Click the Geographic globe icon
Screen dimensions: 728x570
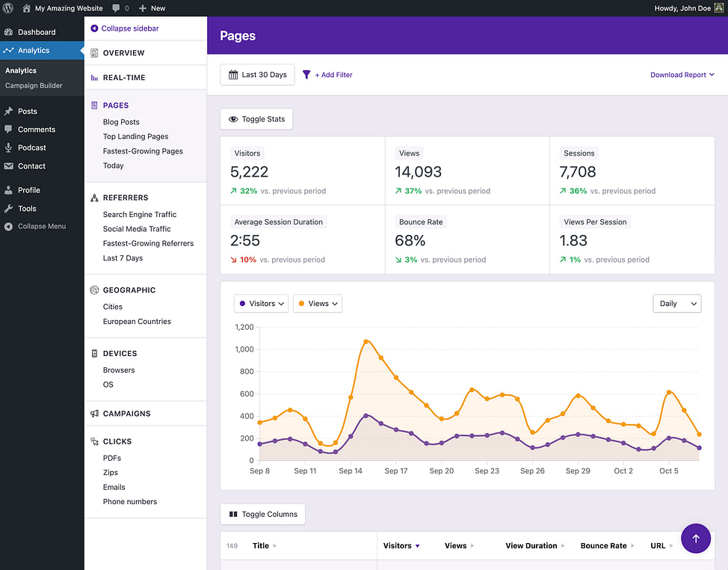coord(95,290)
